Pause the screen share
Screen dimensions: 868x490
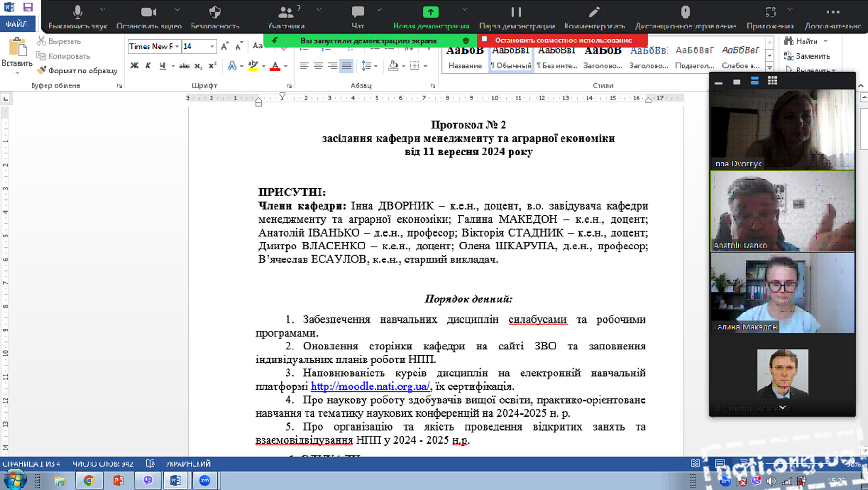(517, 16)
